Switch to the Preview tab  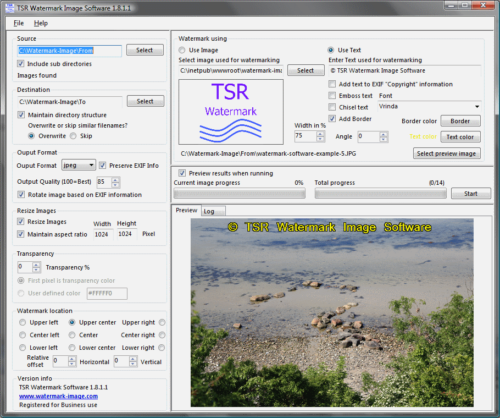pos(186,210)
